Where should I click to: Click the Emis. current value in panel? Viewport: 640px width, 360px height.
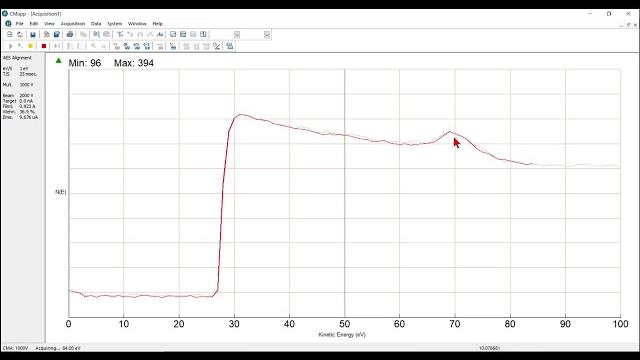(x=29, y=117)
